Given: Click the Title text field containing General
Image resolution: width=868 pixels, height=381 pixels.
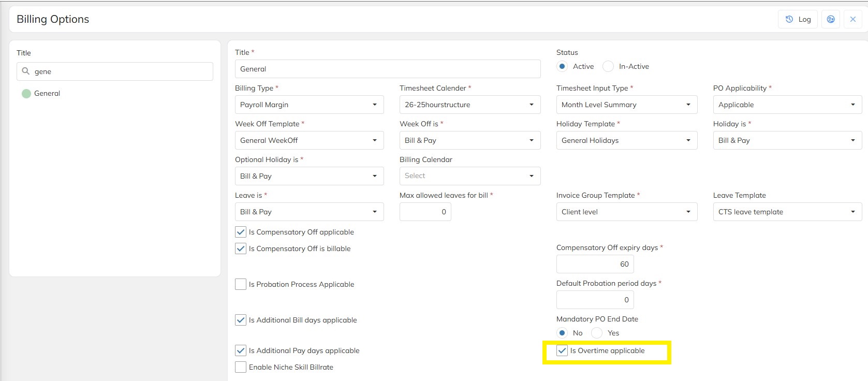Looking at the screenshot, I should pyautogui.click(x=387, y=69).
